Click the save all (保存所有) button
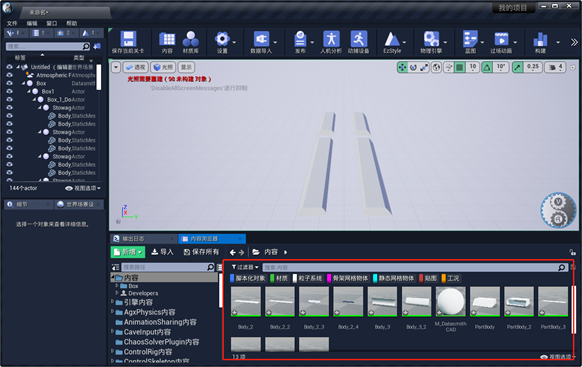582x367 pixels. pyautogui.click(x=202, y=252)
